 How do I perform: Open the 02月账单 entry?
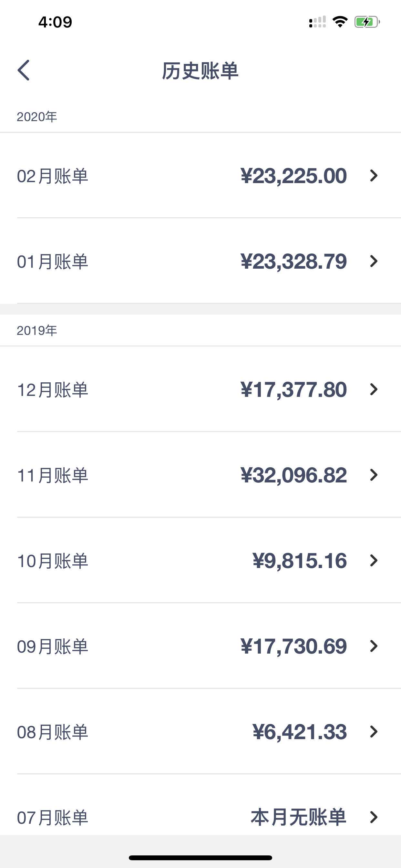tap(200, 176)
